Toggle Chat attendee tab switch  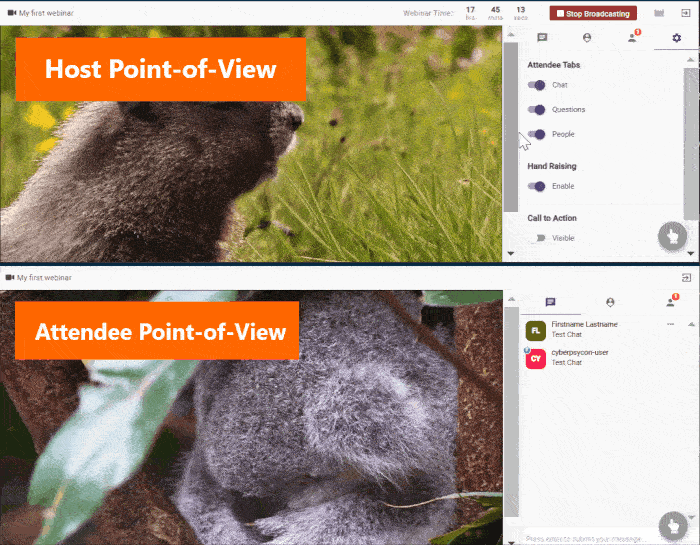tap(538, 85)
